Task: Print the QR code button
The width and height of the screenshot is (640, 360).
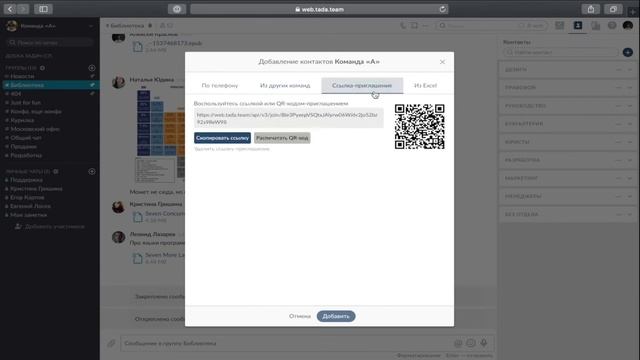Action: tap(282, 138)
